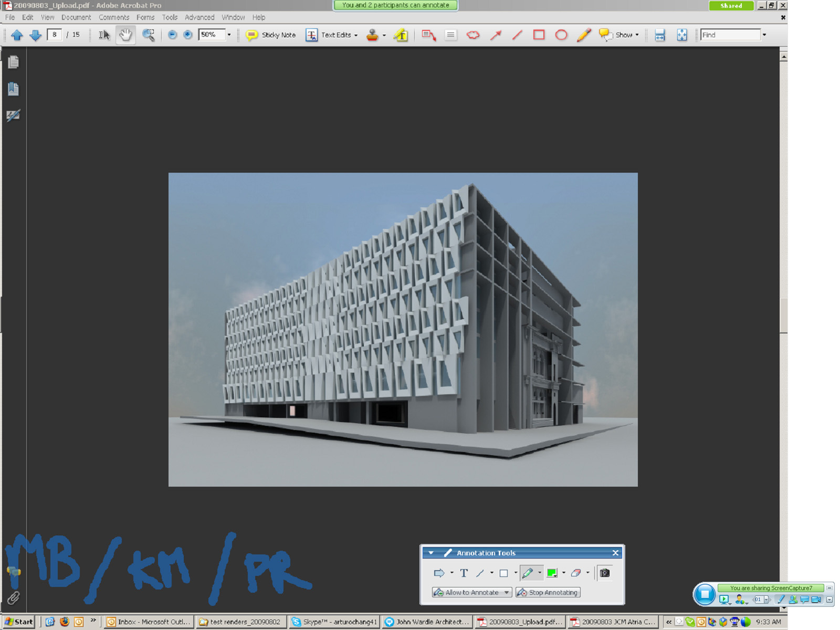Screen dimensions: 840x630
Task: Collapse the Annotation Tools panel menu arrow
Action: (430, 553)
